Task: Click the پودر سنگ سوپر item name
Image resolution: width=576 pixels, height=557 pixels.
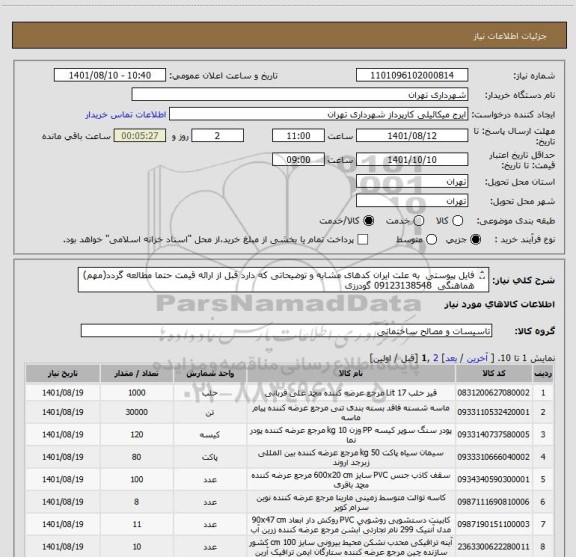Action: click(x=351, y=435)
